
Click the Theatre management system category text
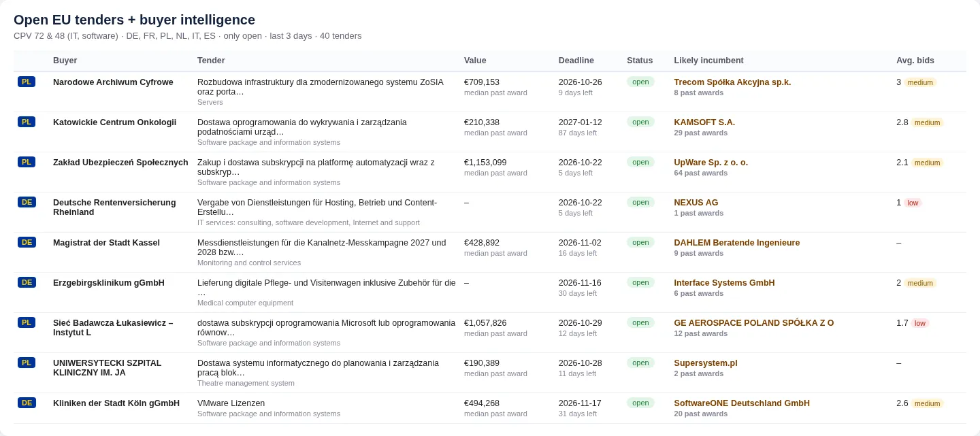coord(246,383)
